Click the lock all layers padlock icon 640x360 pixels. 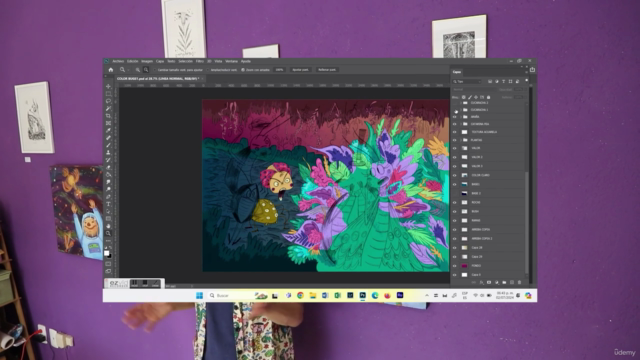(489, 97)
